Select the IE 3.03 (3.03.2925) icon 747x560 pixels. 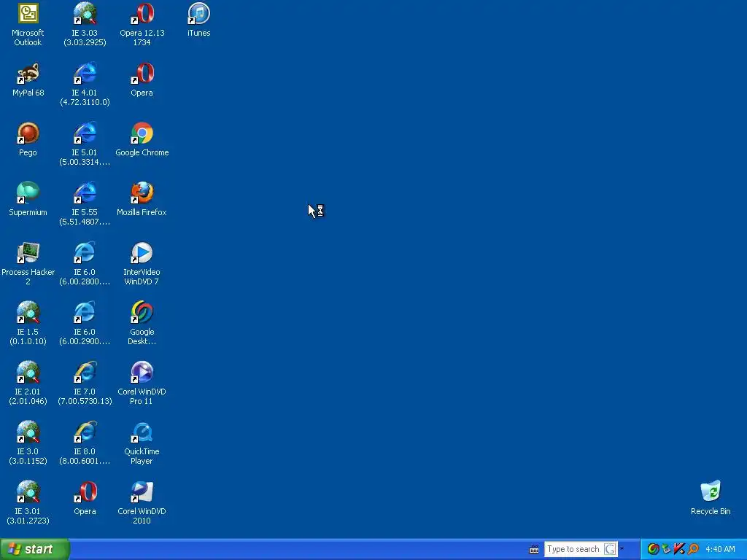point(85,13)
